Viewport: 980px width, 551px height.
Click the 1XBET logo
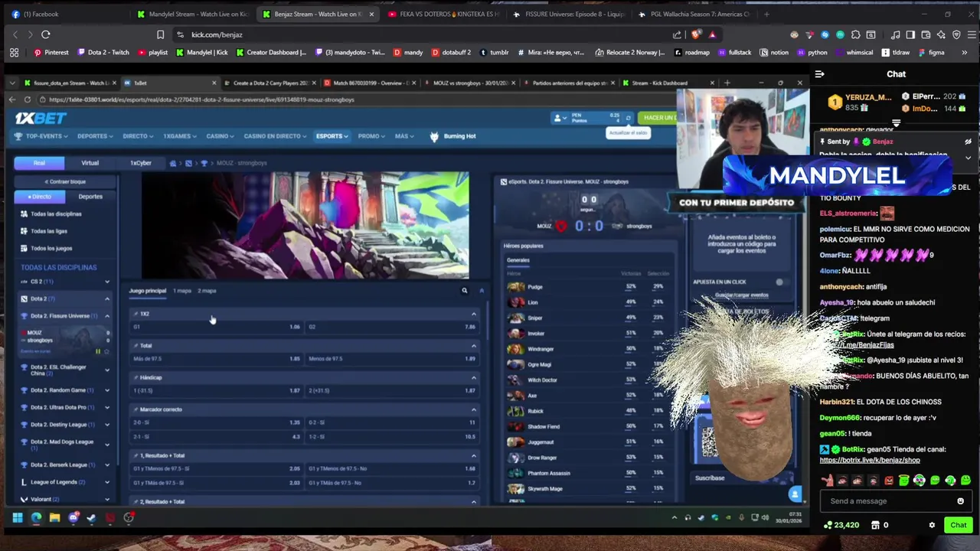coord(41,118)
